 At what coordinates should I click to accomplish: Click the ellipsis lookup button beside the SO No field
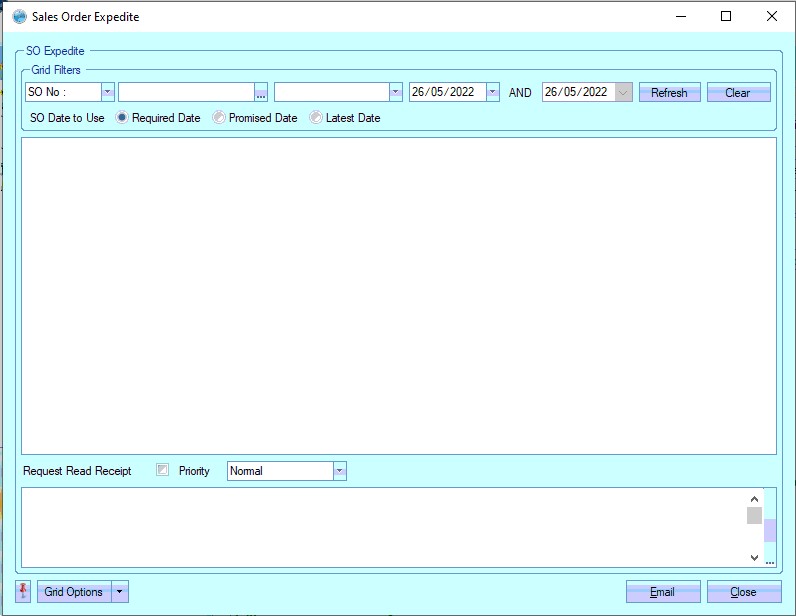261,93
